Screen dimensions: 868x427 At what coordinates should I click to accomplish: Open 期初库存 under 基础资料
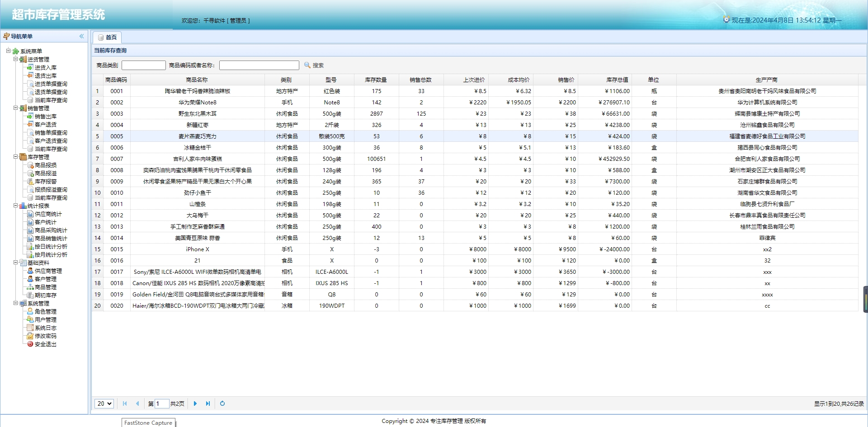pyautogui.click(x=45, y=295)
